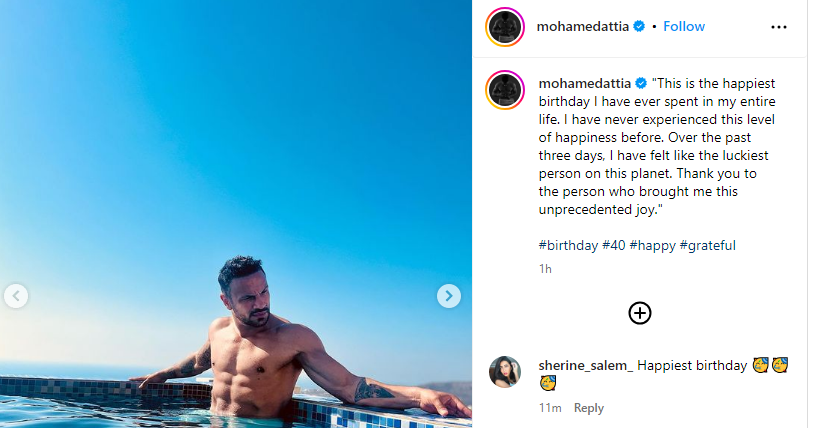The width and height of the screenshot is (823, 428).
Task: Open the mohamedattia story avatar in header
Action: pyautogui.click(x=506, y=27)
